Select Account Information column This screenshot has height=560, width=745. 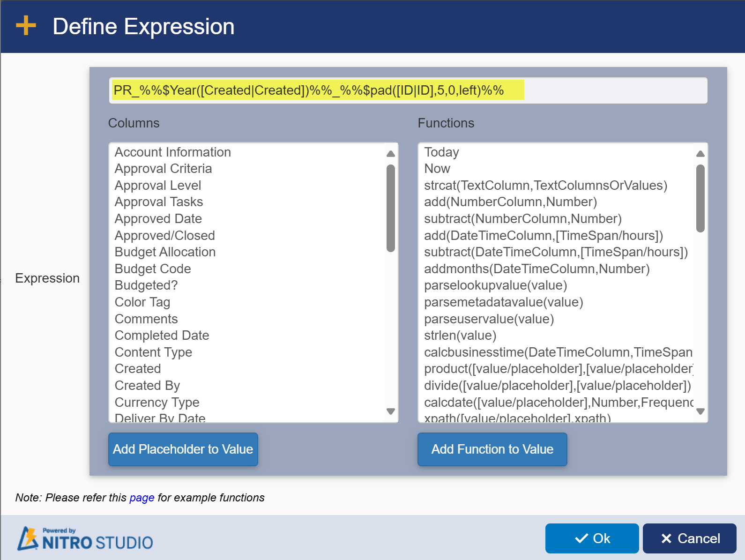[x=173, y=152]
